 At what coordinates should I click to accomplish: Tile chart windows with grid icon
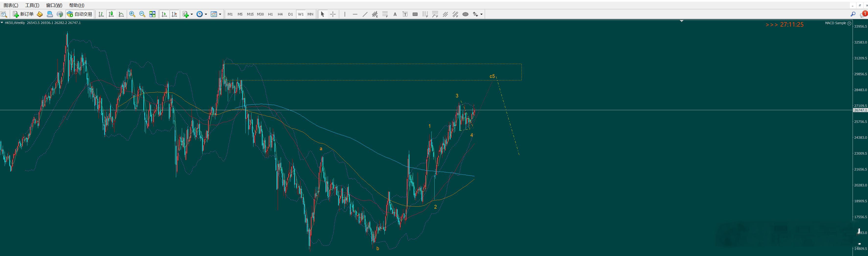pyautogui.click(x=152, y=14)
